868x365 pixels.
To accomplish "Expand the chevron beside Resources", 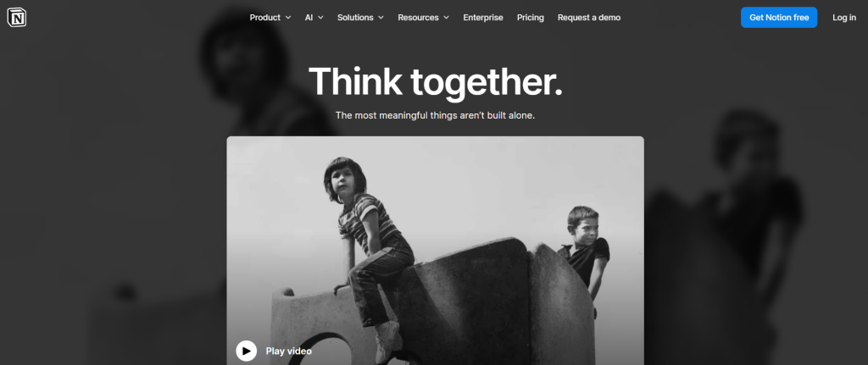I will coord(446,18).
